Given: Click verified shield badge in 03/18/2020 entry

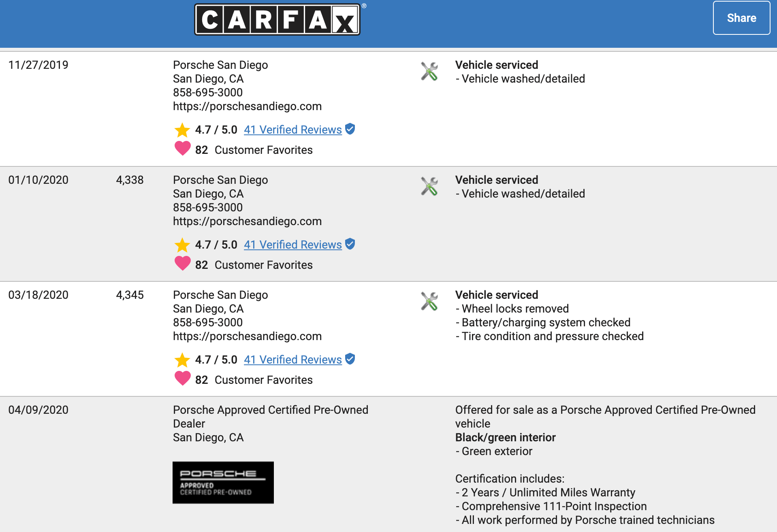Looking at the screenshot, I should coord(350,359).
